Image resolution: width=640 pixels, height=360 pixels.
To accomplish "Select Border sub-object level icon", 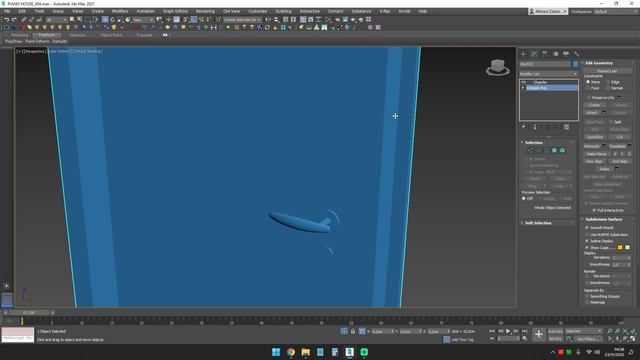I will click(546, 151).
